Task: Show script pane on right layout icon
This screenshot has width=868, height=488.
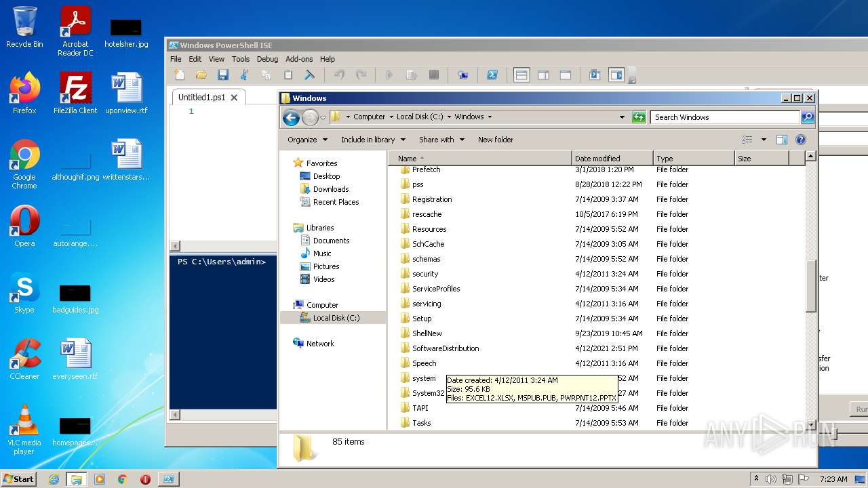Action: tap(543, 75)
